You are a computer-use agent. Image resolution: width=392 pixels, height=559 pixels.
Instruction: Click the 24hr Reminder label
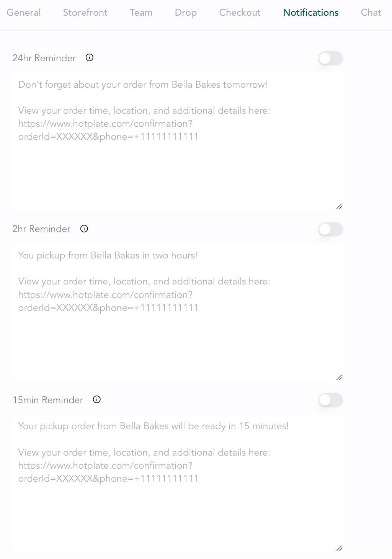tap(44, 58)
